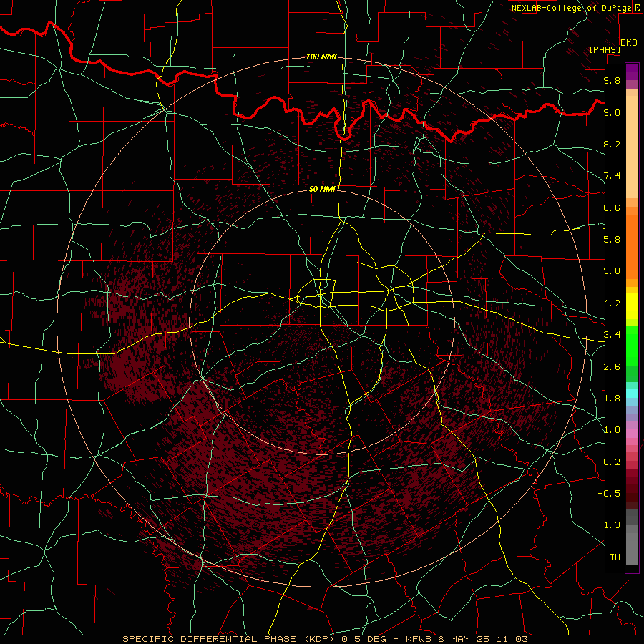Click the DKD label above the color scale
This screenshot has height=644, width=644.
coord(629,43)
